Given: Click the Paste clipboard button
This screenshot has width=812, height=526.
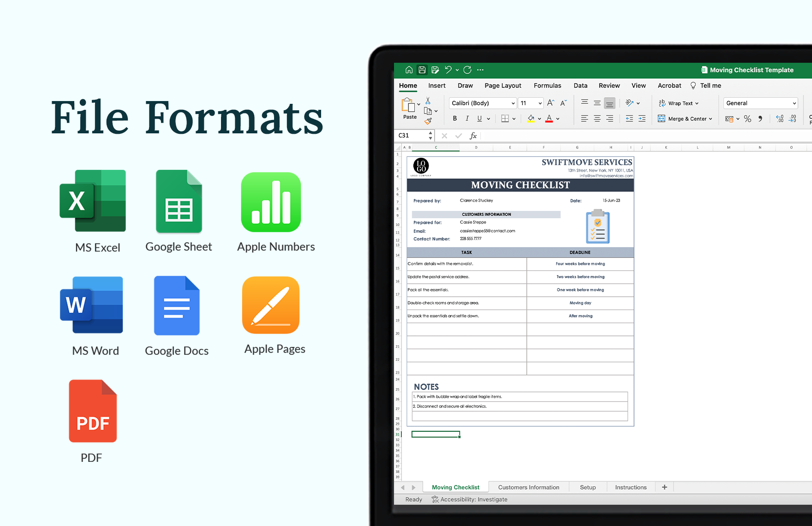Looking at the screenshot, I should (x=409, y=109).
